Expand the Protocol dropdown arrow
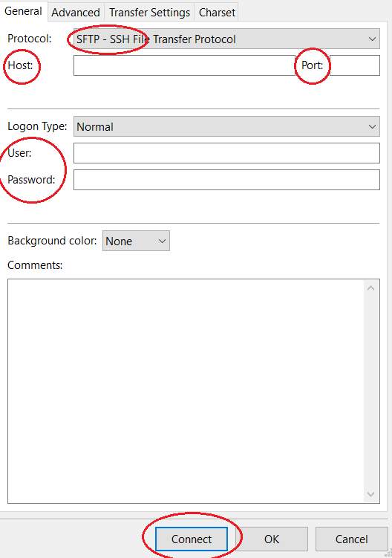392x558 pixels. (x=372, y=39)
